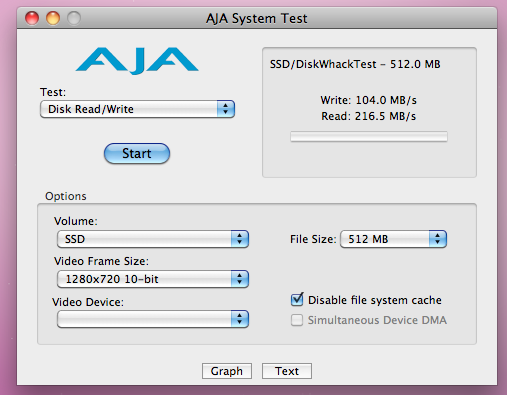
Task: Click the Read speed result text
Action: click(368, 116)
